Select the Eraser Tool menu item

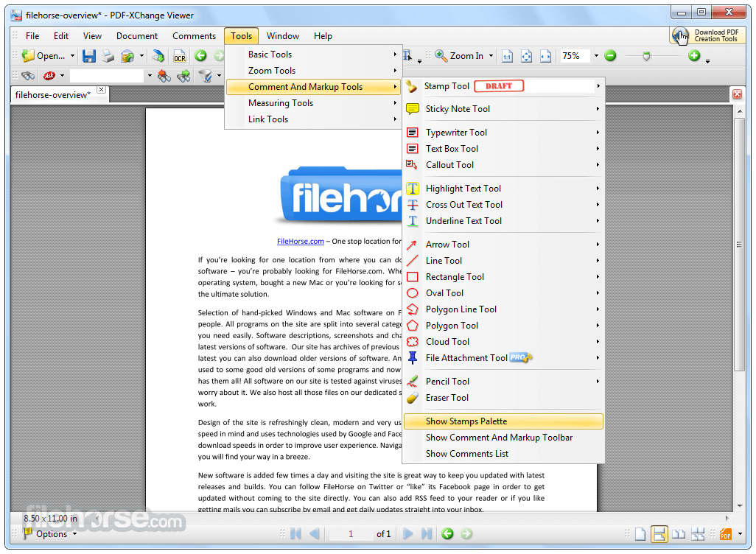[x=503, y=398]
